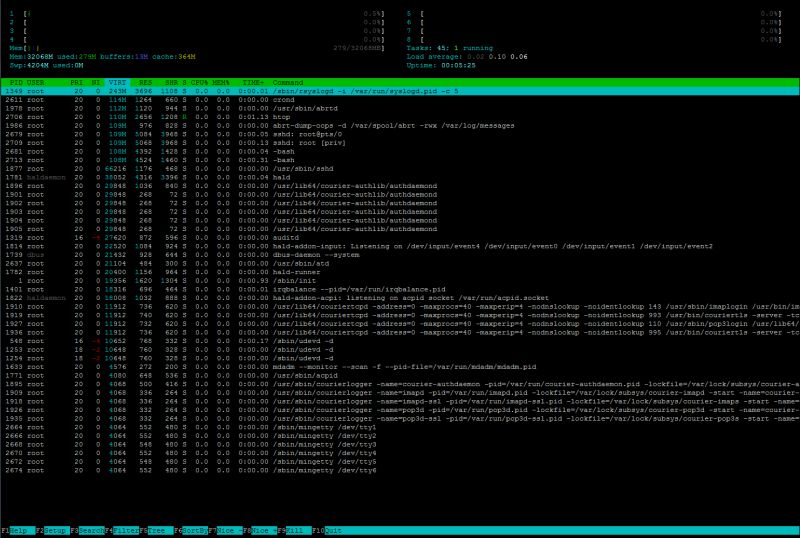
Task: Select the /sbin/rsyslogd process row
Action: pos(400,91)
